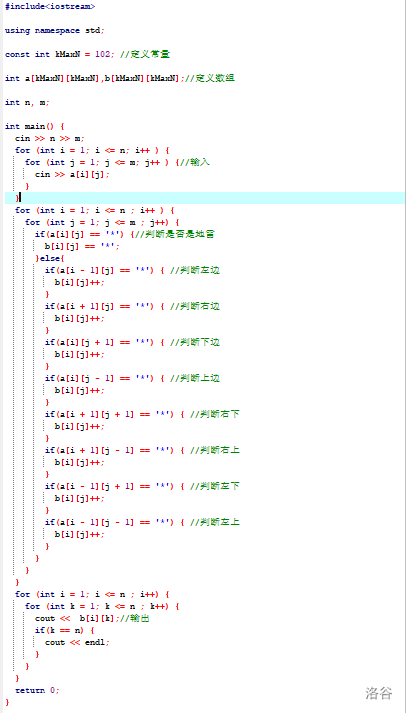Click the 'cin >> n >> m;' statement
The image size is (406, 713).
(x=50, y=138)
